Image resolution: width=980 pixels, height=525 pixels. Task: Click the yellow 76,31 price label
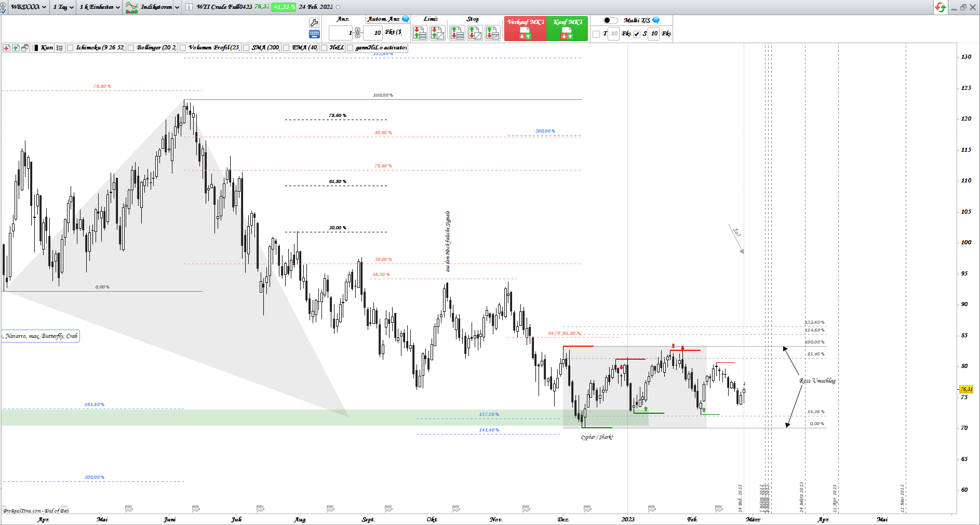[x=966, y=389]
